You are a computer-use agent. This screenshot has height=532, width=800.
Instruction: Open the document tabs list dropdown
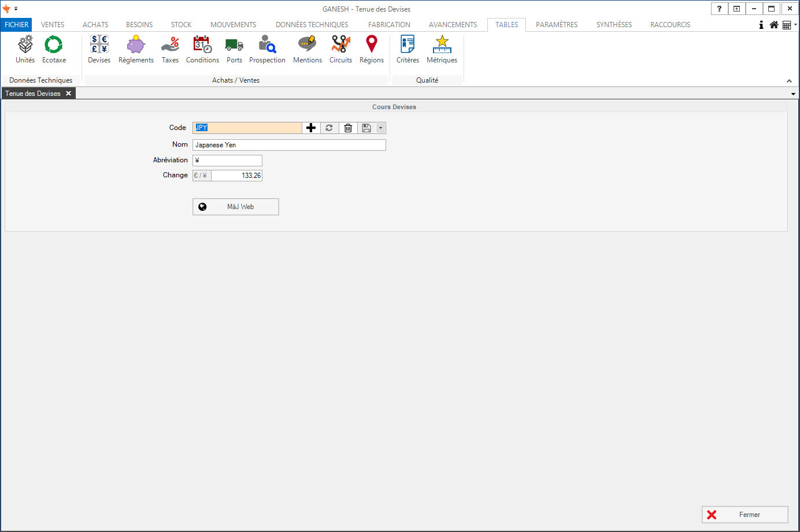tap(793, 94)
